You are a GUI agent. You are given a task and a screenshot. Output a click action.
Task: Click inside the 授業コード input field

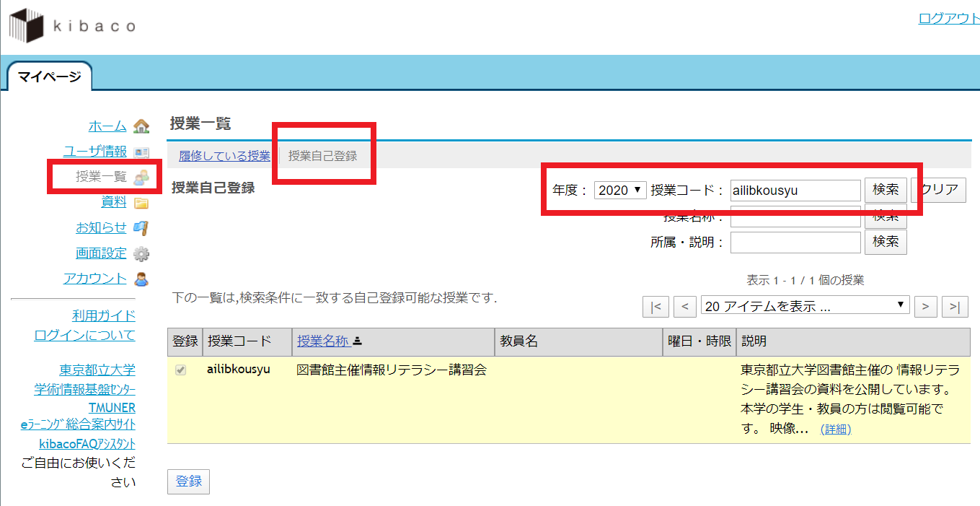[x=795, y=191]
